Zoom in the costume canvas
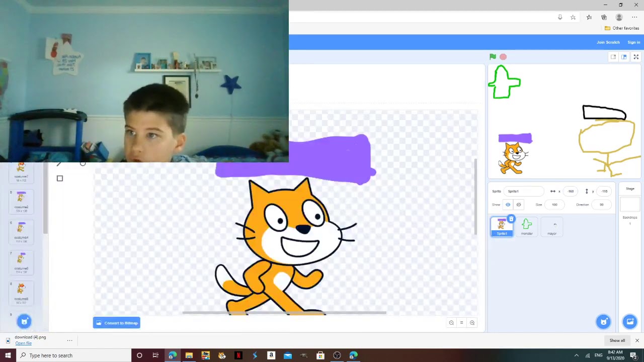Screen dimensions: 644x362 coord(472,323)
